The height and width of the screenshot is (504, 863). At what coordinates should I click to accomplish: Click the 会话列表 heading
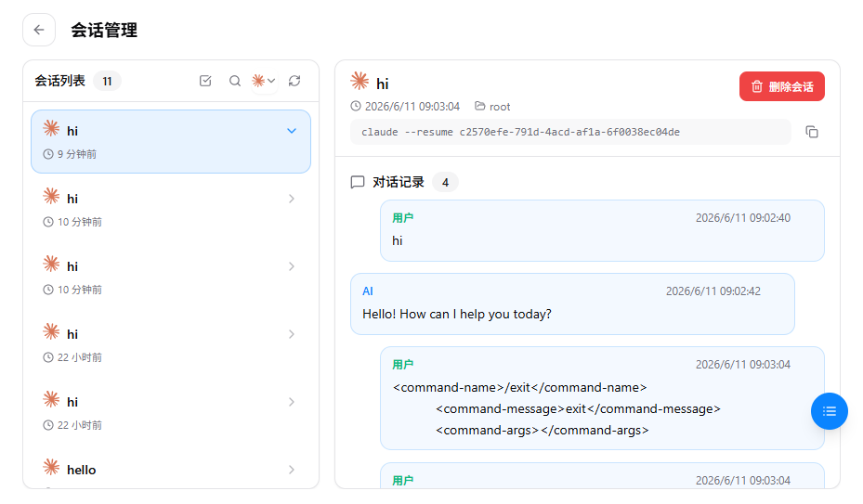tap(60, 81)
